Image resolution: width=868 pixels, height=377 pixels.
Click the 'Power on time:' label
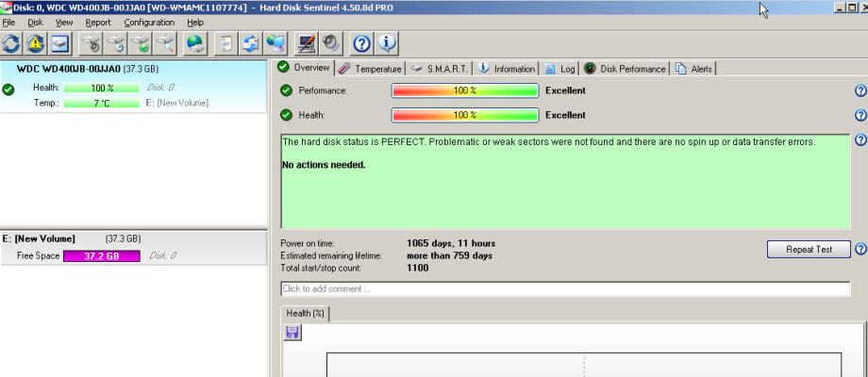(308, 243)
